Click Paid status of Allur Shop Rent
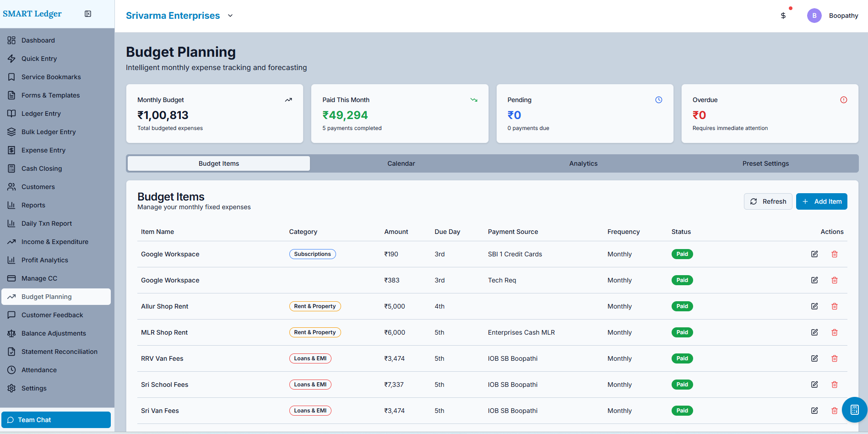868x434 pixels. pos(682,306)
